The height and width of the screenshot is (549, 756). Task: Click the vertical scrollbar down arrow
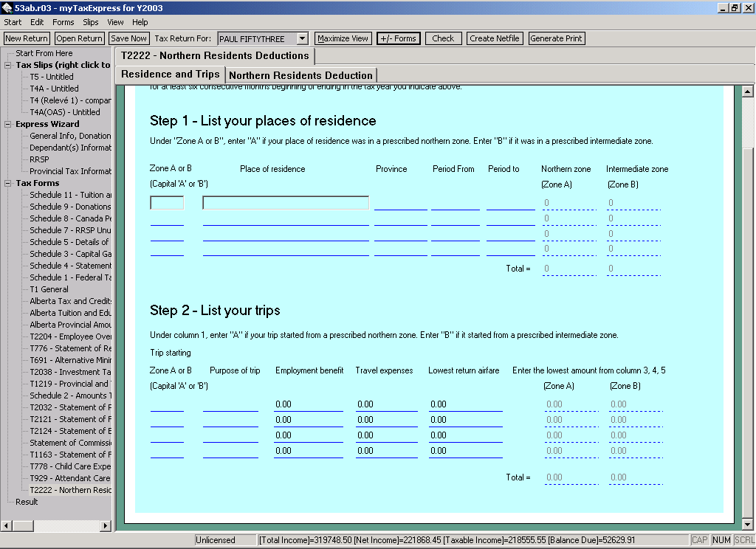[x=747, y=523]
